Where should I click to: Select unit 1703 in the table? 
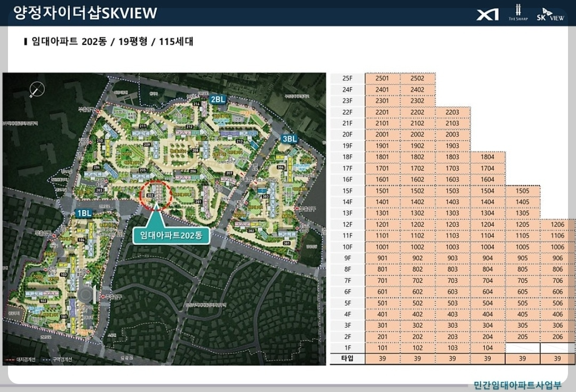tap(453, 168)
